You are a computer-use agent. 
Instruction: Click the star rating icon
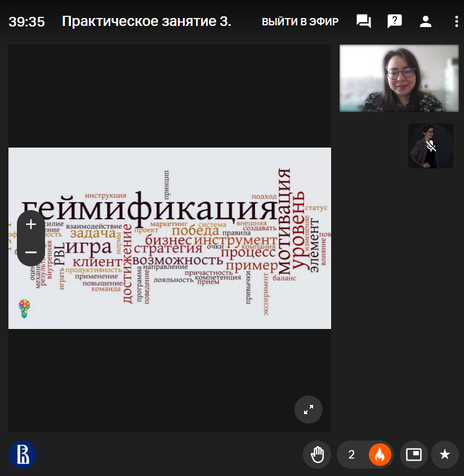[x=445, y=455]
